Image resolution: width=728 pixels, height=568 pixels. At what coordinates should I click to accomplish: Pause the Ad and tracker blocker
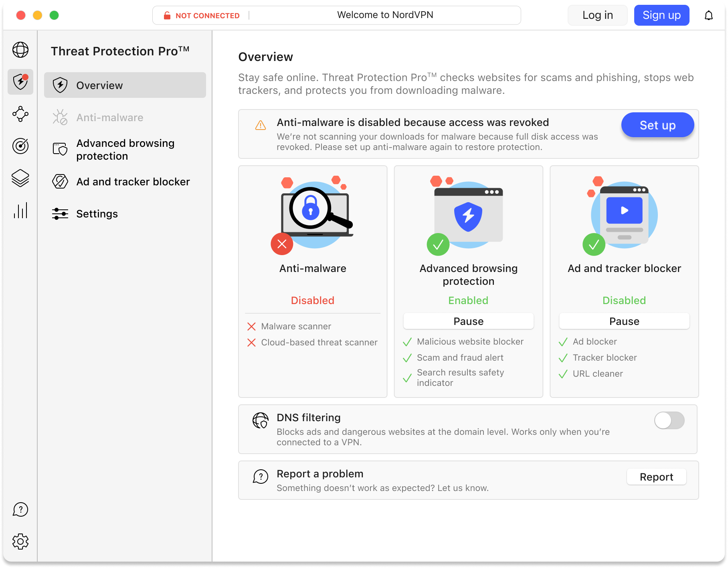click(624, 321)
